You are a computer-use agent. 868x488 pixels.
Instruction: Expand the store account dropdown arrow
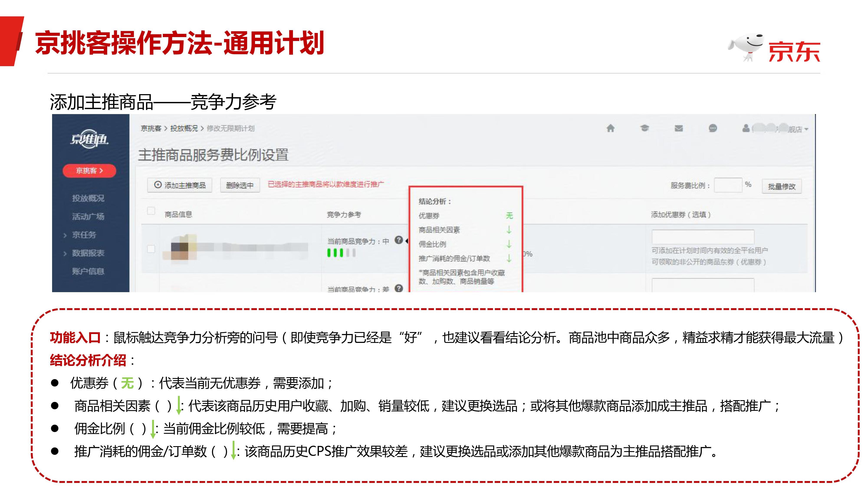click(806, 129)
